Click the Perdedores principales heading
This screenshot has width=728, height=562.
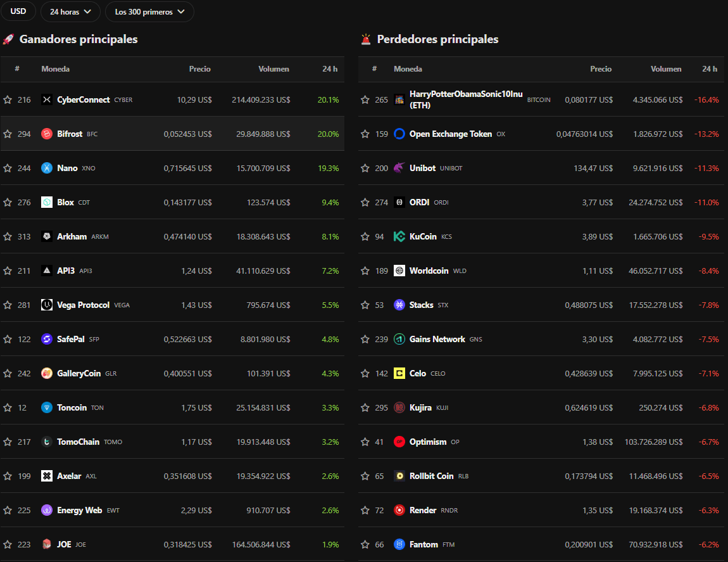437,39
